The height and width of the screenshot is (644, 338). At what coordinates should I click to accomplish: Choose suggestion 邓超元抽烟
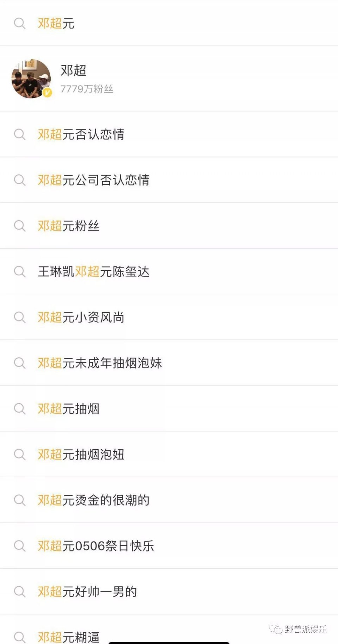169,409
